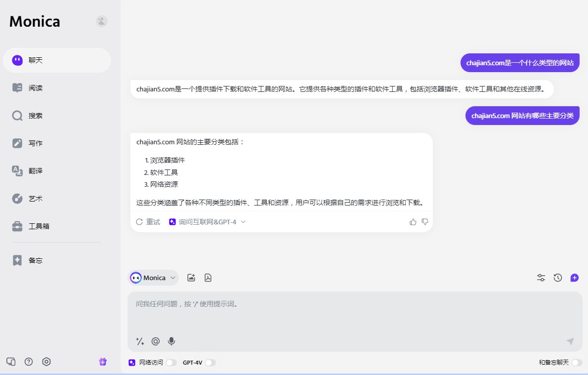Click the purple gift icon
Viewport: 588px width, 375px height.
pos(103,362)
